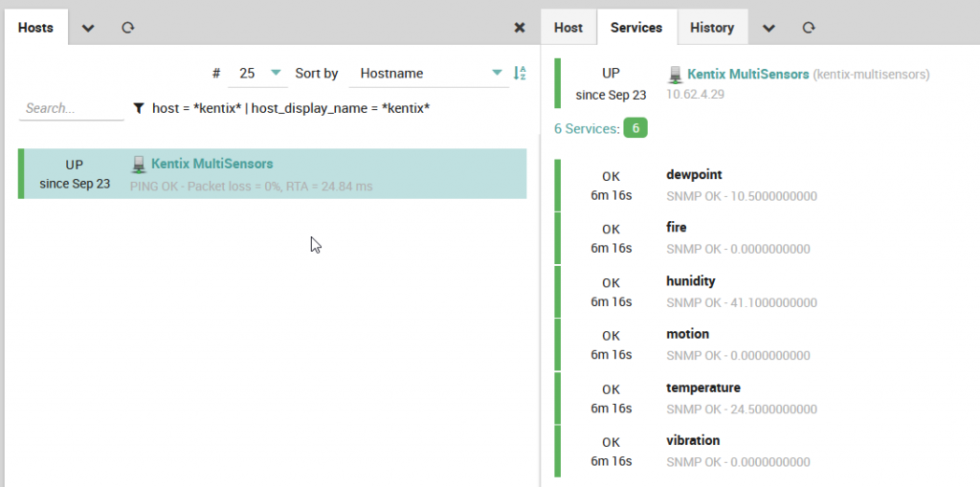The width and height of the screenshot is (980, 487).
Task: Refresh the Services detail panel
Action: 809,28
